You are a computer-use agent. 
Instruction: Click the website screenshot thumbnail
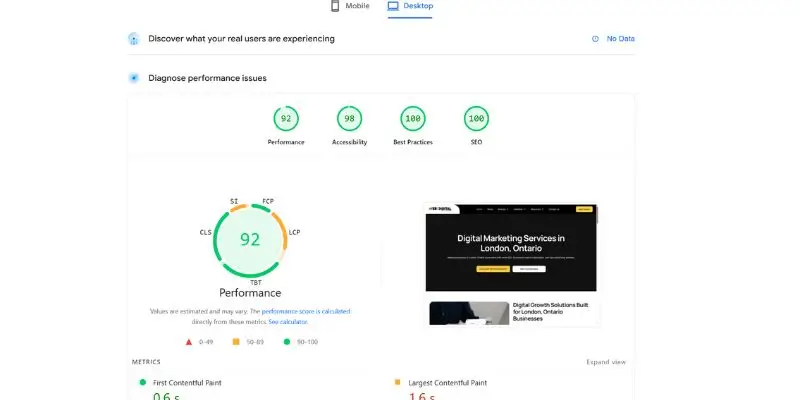(512, 264)
